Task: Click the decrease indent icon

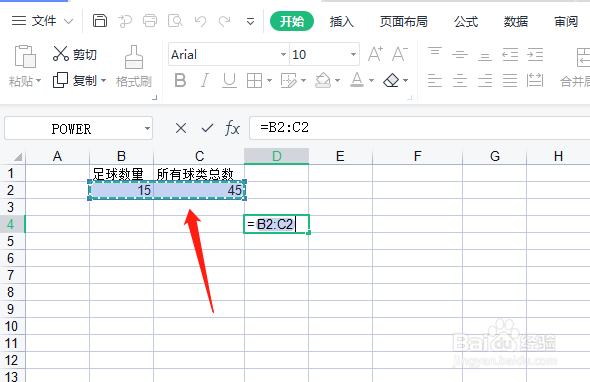Action: [x=510, y=55]
